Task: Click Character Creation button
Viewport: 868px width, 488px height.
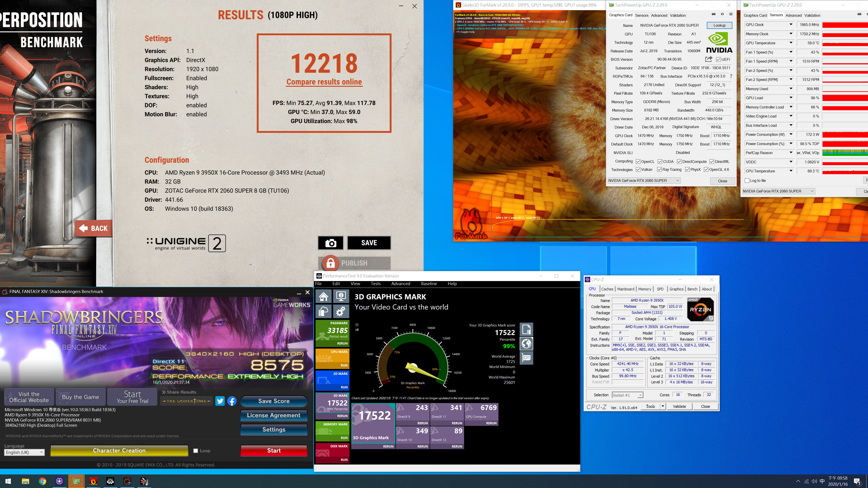Action: click(x=119, y=451)
